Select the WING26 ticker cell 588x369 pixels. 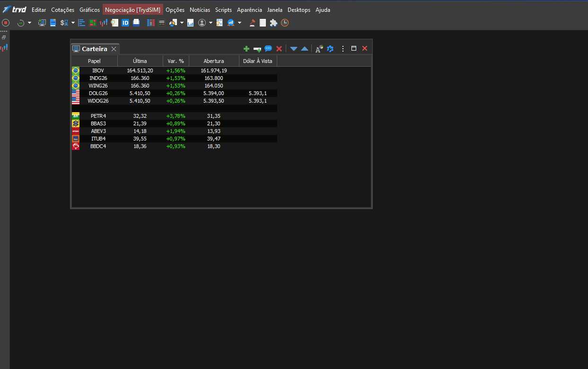pos(98,86)
